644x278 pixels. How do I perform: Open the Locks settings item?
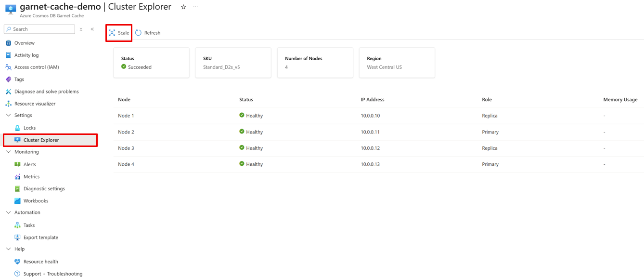pyautogui.click(x=29, y=128)
